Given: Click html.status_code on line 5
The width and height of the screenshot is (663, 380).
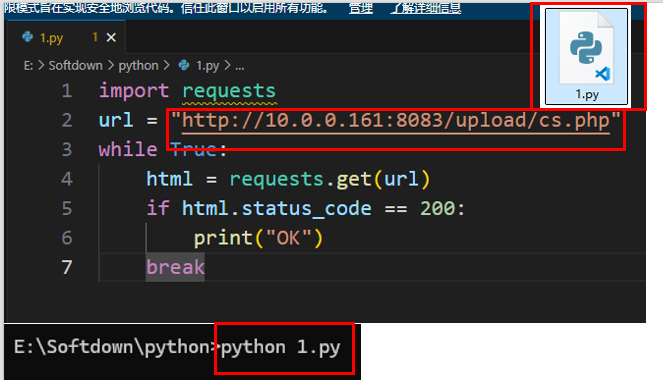Looking at the screenshot, I should tap(277, 208).
